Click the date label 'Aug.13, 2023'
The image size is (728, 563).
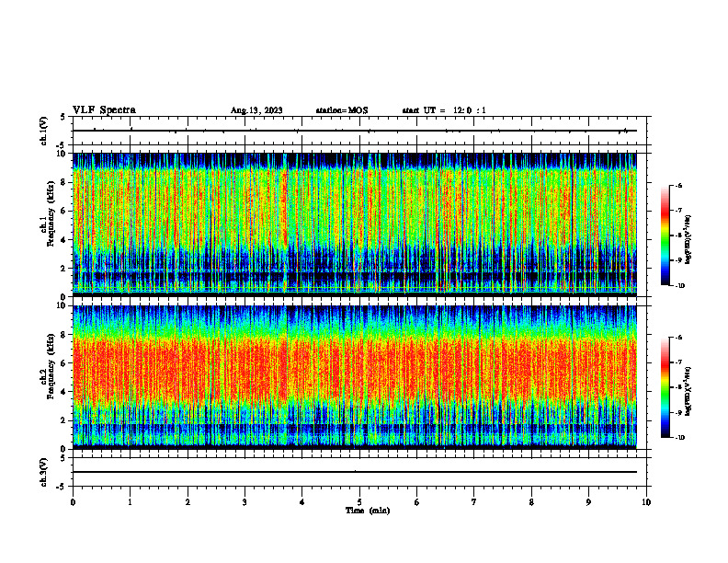256,110
